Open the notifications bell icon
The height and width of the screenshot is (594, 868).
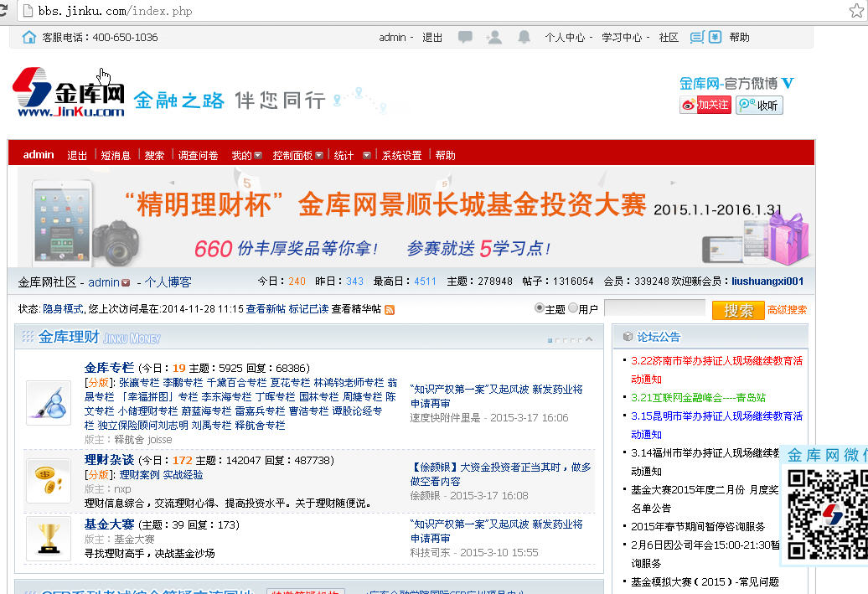(524, 37)
